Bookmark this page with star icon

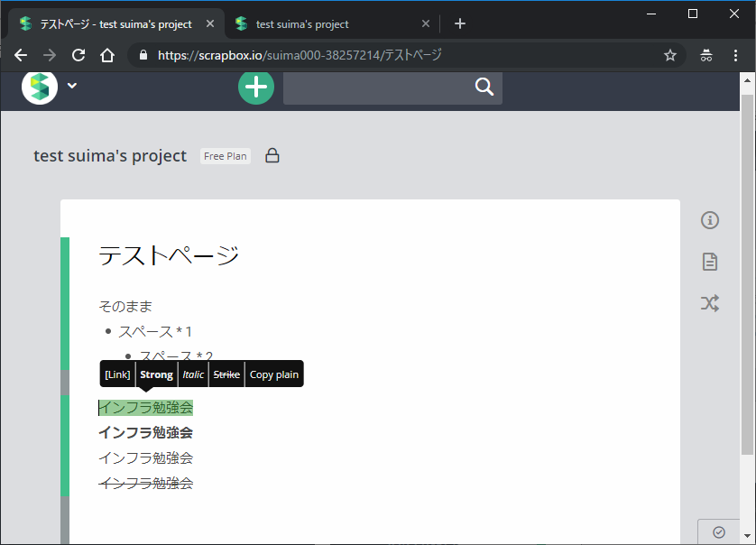pyautogui.click(x=670, y=55)
